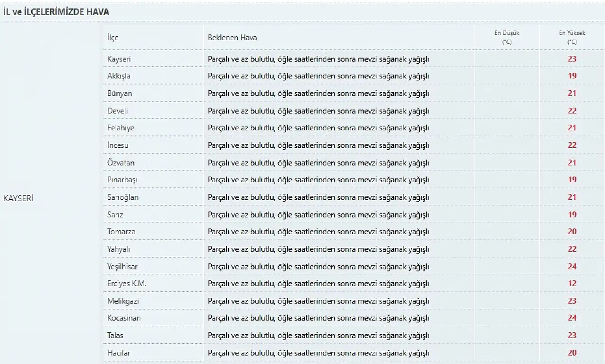Click the En Düşük column header
This screenshot has height=364, width=605.
(507, 37)
